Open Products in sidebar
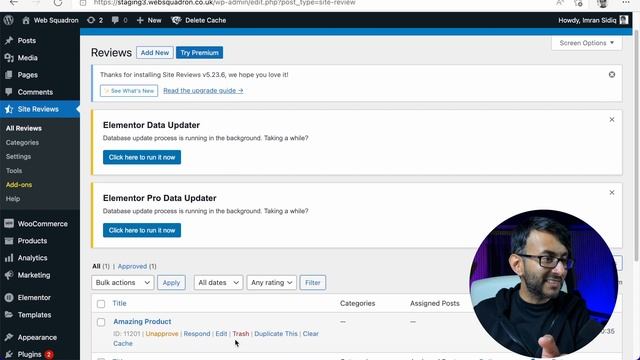 (x=32, y=241)
